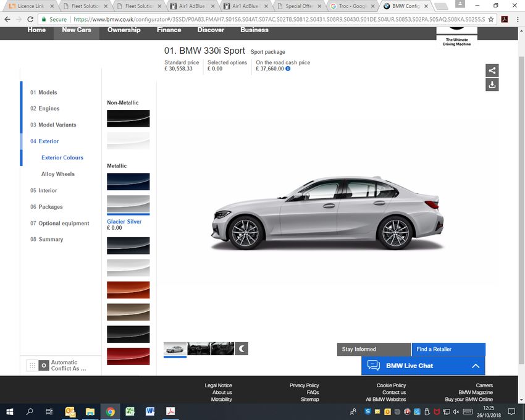
Task: Select step 03 Model Variants
Action: pos(53,125)
